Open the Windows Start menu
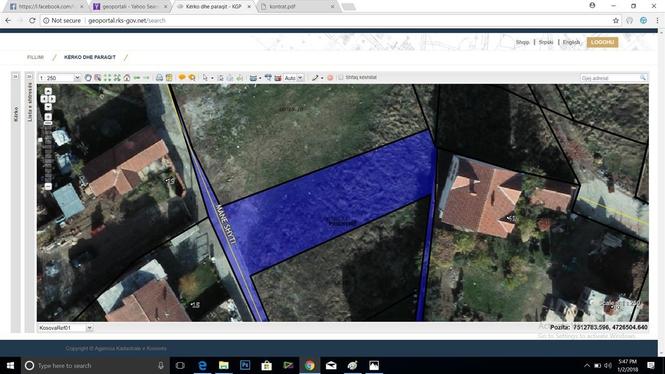The image size is (665, 374). point(10,365)
